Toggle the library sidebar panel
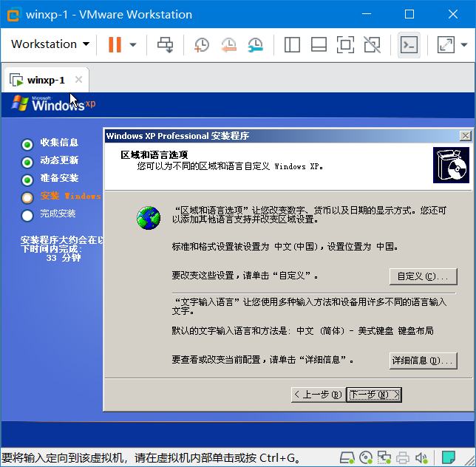 [292, 45]
